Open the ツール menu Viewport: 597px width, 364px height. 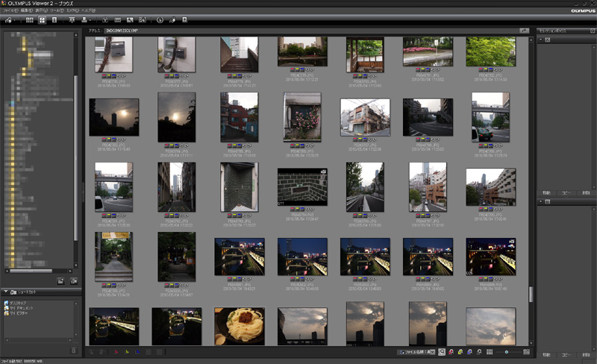tap(57, 10)
